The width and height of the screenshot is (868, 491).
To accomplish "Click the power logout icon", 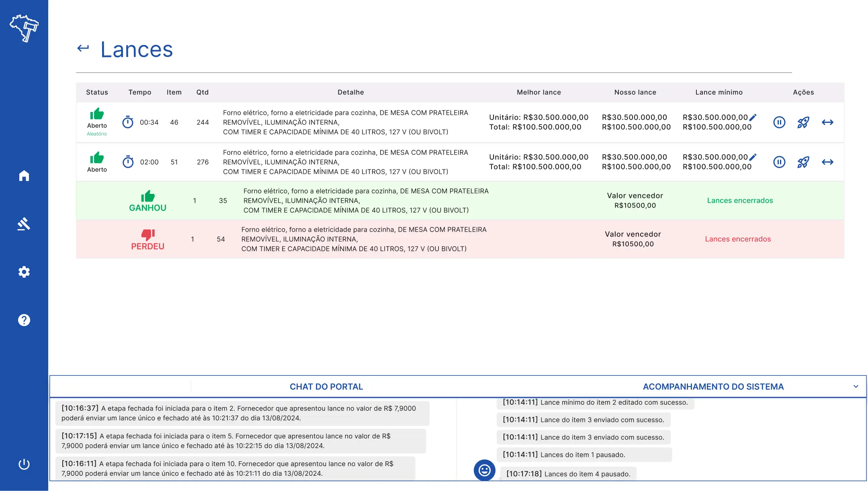I will pyautogui.click(x=24, y=464).
